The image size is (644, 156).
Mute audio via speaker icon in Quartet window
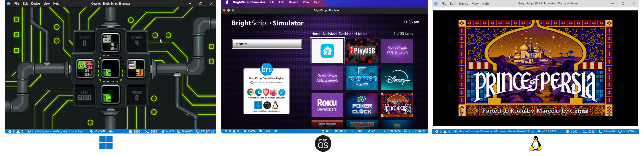click(x=111, y=131)
